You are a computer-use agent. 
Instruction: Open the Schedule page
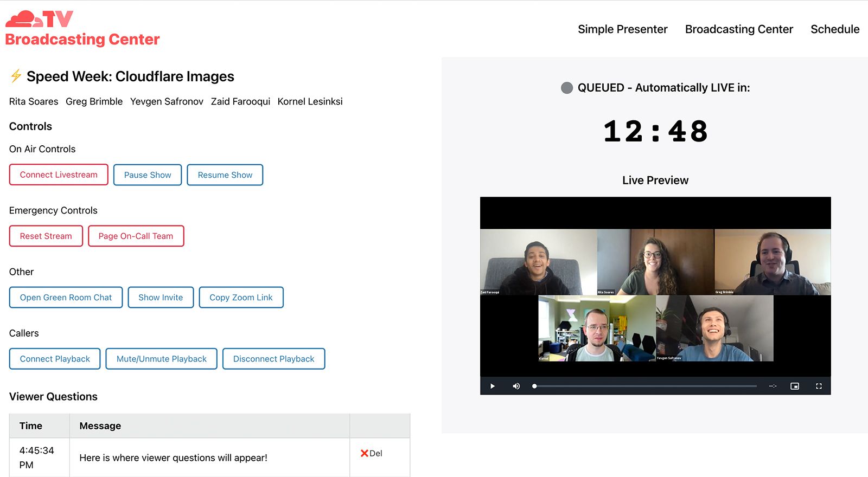[x=835, y=29]
